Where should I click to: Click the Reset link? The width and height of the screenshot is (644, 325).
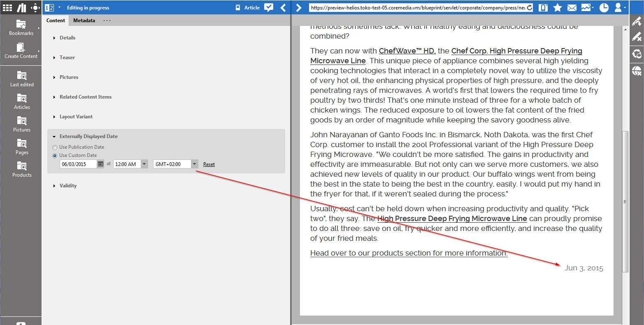point(209,164)
